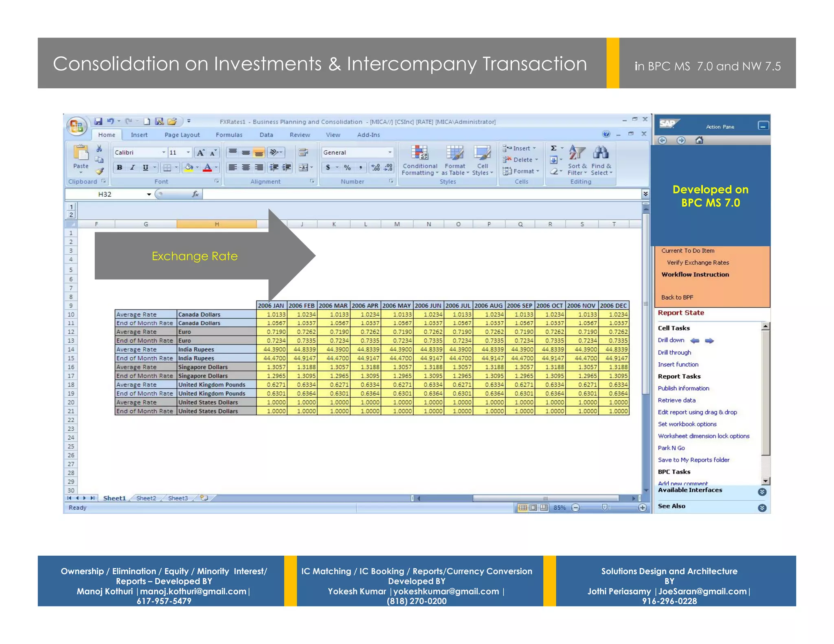Open Format as Table
Viewport: 834px width, 644px height.
coord(455,161)
